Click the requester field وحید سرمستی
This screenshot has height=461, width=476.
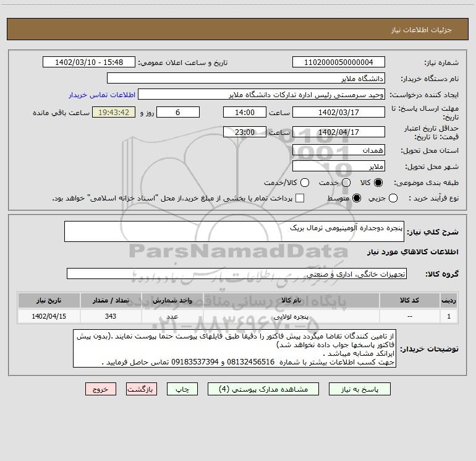[x=261, y=94]
